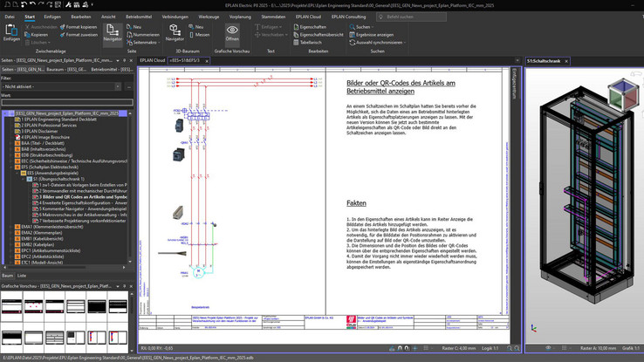
Task: Click the Wert input field
Action: (x=67, y=102)
